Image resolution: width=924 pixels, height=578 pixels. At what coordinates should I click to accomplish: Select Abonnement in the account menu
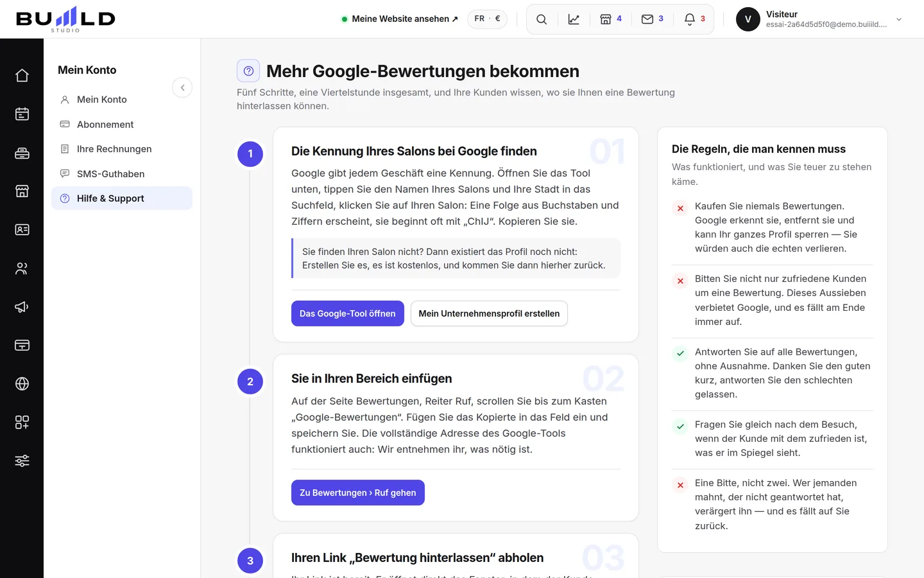point(122,125)
